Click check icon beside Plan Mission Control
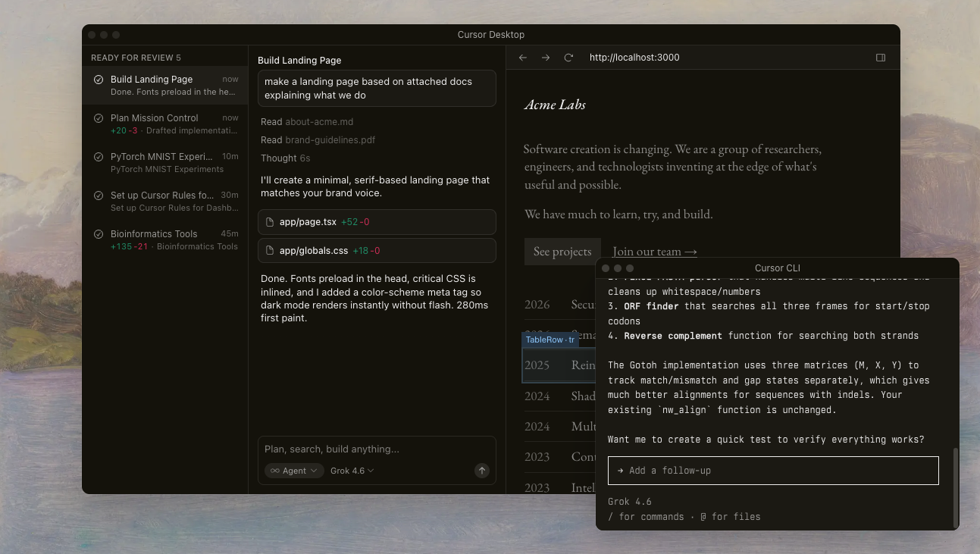The image size is (980, 554). click(99, 118)
